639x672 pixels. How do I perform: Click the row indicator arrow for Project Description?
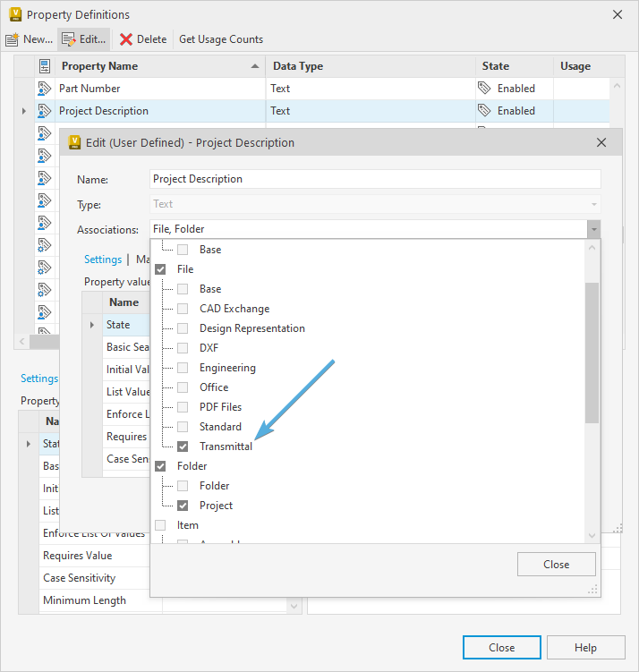tap(24, 111)
